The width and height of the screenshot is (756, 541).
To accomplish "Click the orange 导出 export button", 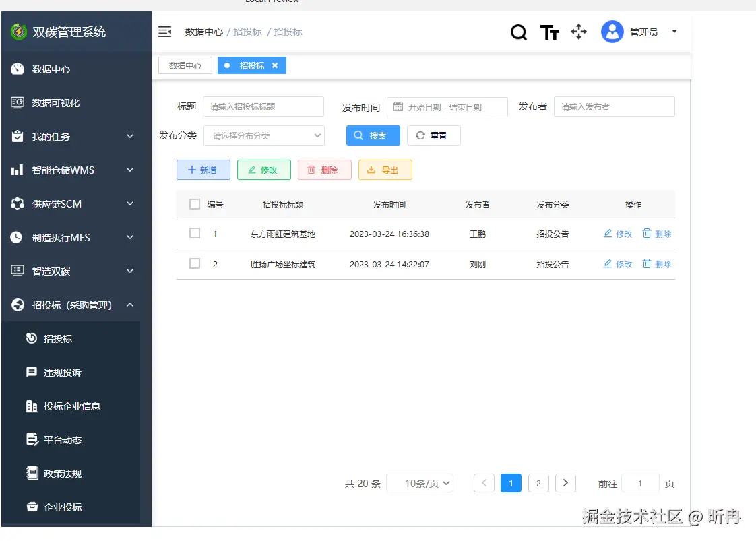I will (385, 170).
